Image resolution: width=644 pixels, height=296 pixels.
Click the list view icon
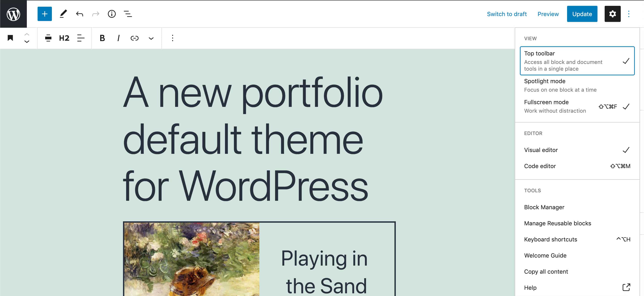point(128,14)
